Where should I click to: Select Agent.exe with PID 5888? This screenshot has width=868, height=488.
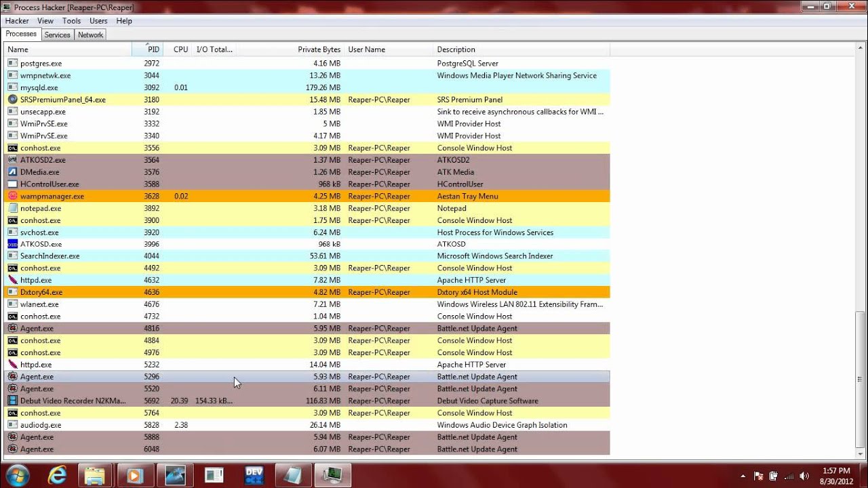click(x=307, y=437)
